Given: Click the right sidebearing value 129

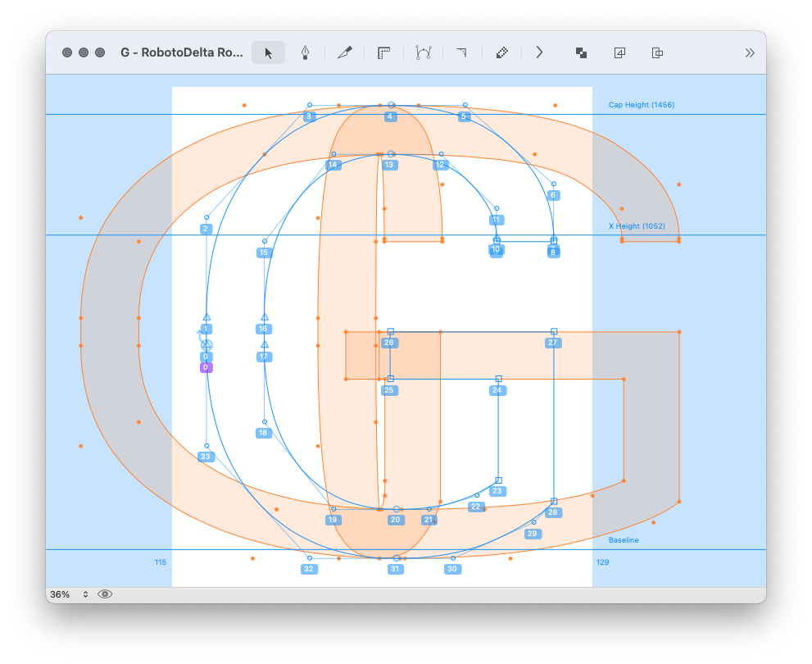Looking at the screenshot, I should coord(603,562).
